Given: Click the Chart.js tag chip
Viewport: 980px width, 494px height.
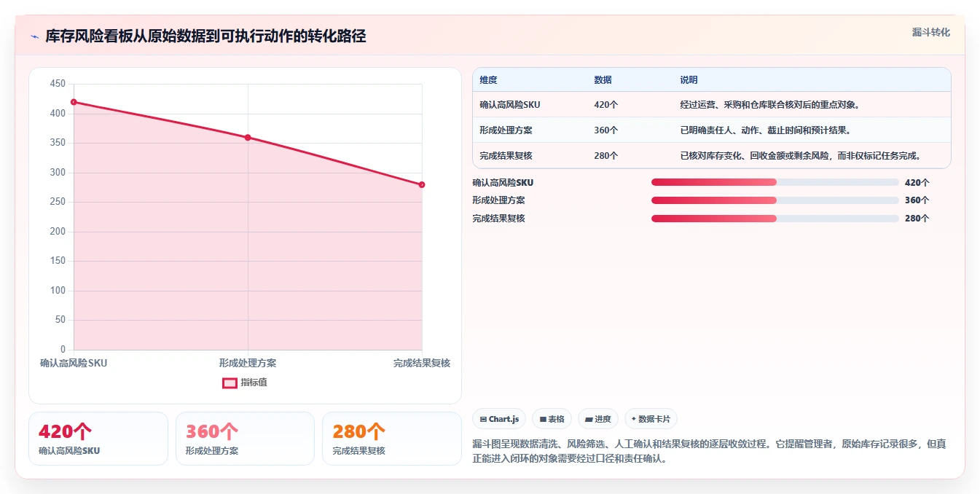Looking at the screenshot, I should [x=499, y=419].
